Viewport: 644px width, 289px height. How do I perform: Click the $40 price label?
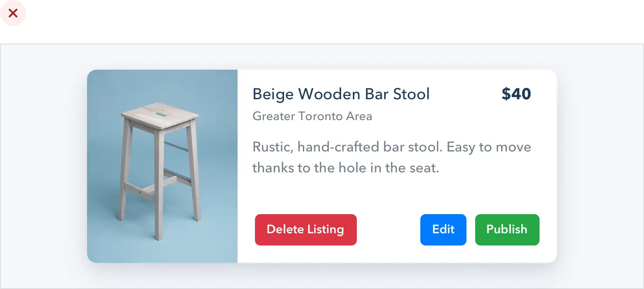click(516, 94)
